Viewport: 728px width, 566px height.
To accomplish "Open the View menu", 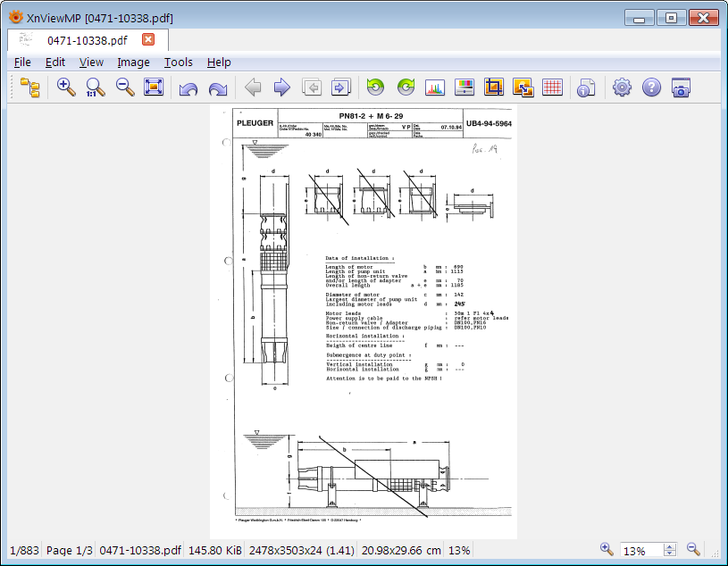I will point(91,62).
